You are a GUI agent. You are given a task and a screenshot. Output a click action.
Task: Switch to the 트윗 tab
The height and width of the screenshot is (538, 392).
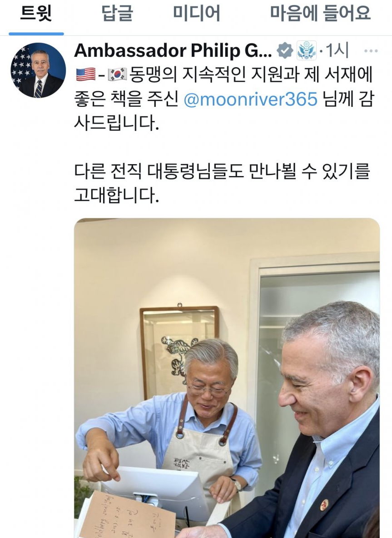[x=36, y=14]
